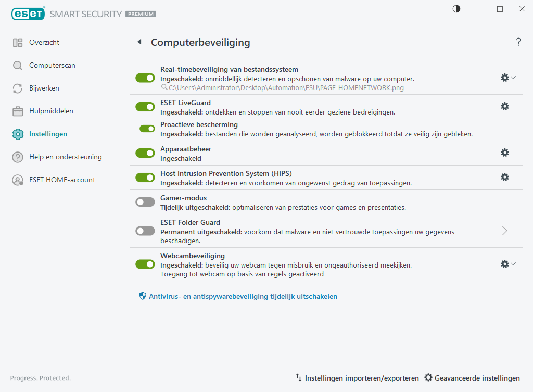Enable Gamer-modus

(145, 201)
